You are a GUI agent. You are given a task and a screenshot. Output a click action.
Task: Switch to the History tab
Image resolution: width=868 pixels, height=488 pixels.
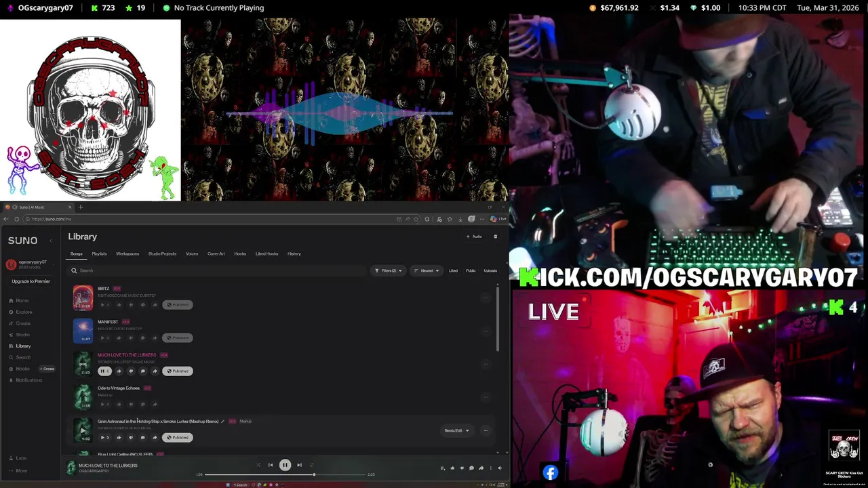tap(294, 253)
